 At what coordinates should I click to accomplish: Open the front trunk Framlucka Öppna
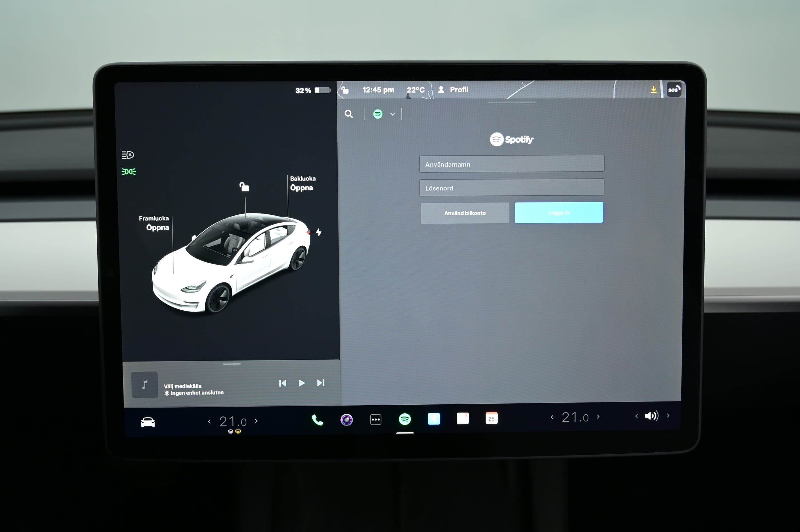(x=154, y=223)
